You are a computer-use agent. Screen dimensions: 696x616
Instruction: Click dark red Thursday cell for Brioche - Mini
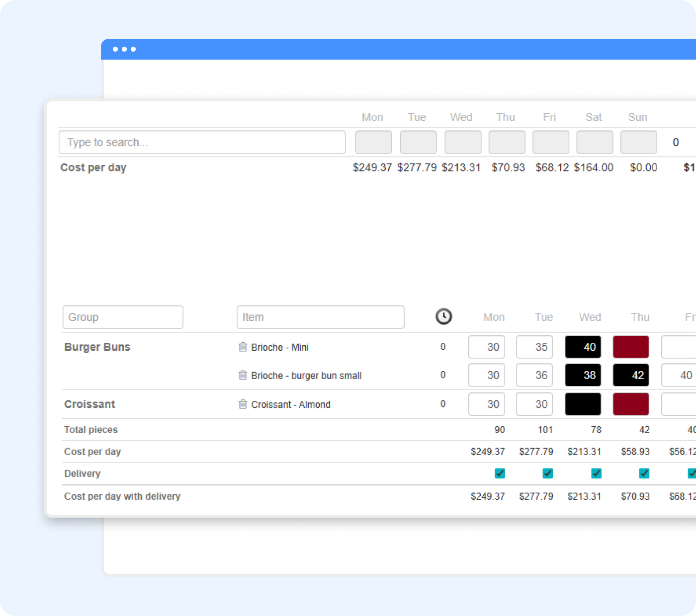pyautogui.click(x=630, y=347)
